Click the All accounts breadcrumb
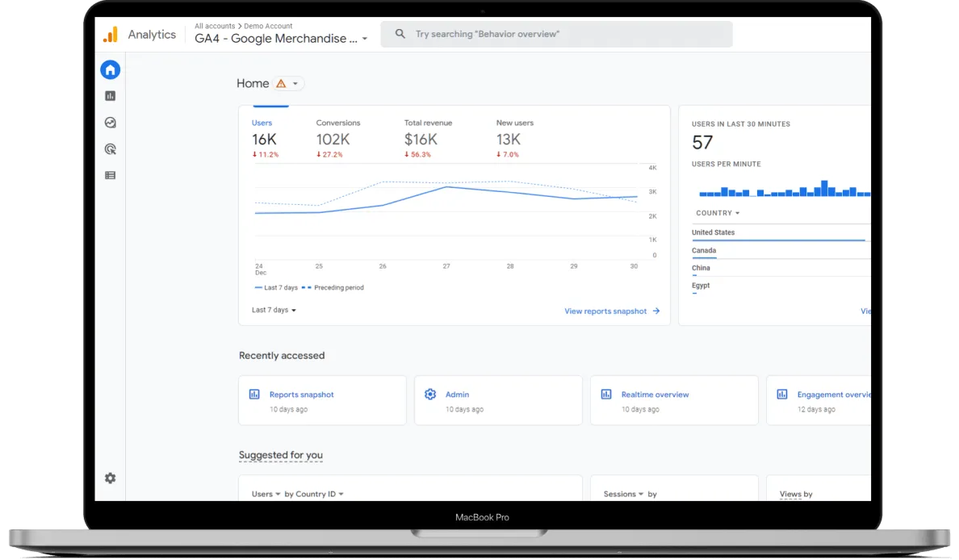This screenshot has height=560, width=959. tap(215, 26)
